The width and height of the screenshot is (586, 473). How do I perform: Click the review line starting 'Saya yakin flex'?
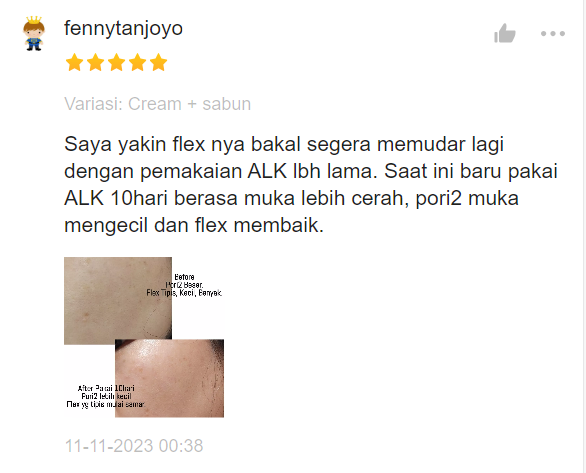point(284,144)
